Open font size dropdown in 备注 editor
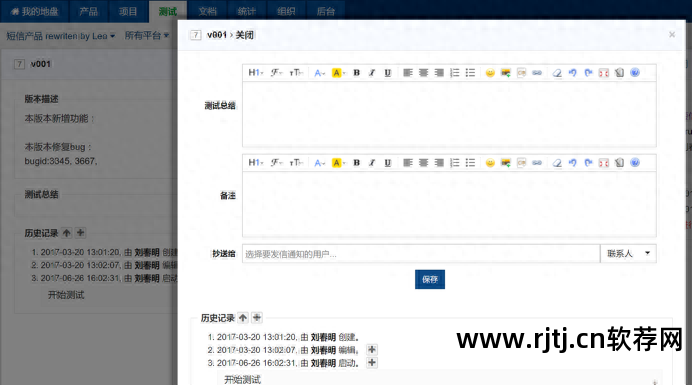This screenshot has width=692, height=385. pos(296,163)
